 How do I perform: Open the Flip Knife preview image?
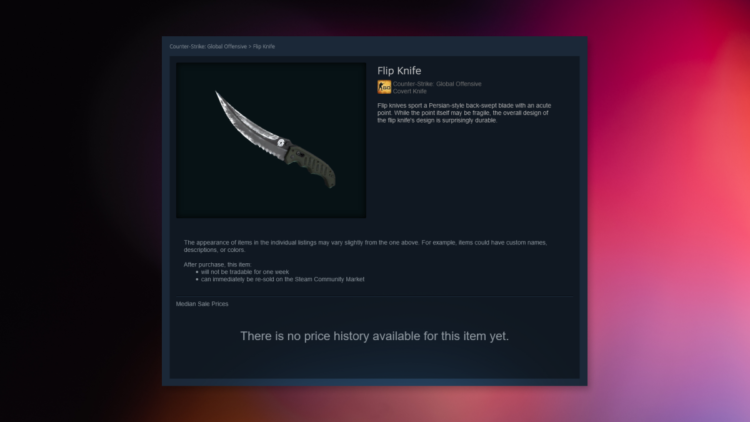pyautogui.click(x=271, y=140)
